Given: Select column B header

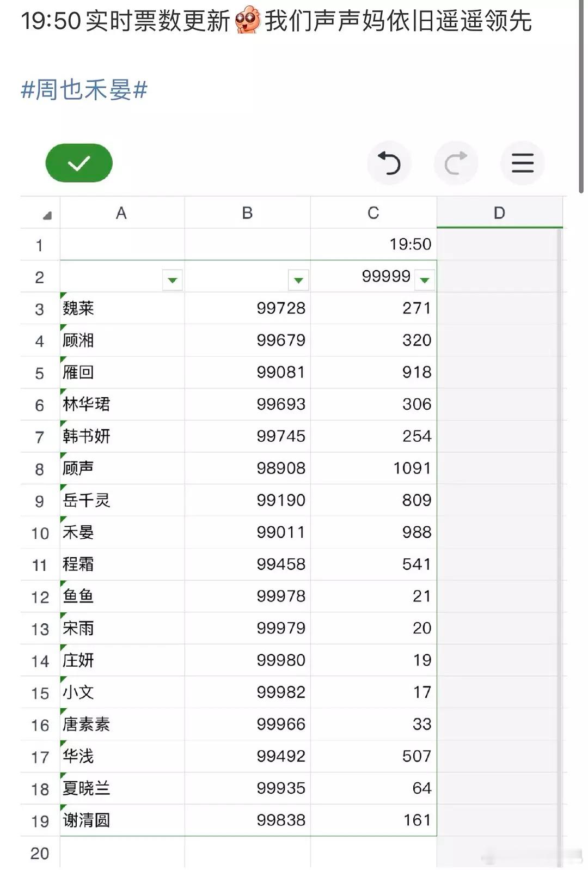Looking at the screenshot, I should pyautogui.click(x=248, y=213).
